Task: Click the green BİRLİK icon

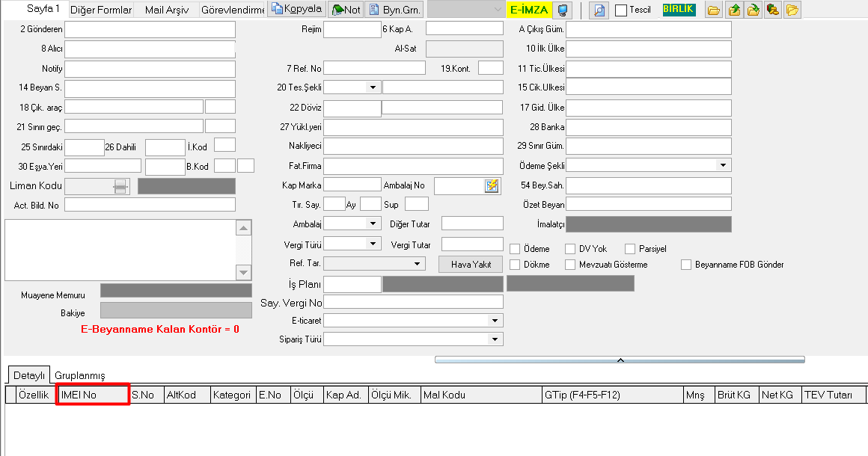Action: pyautogui.click(x=679, y=10)
